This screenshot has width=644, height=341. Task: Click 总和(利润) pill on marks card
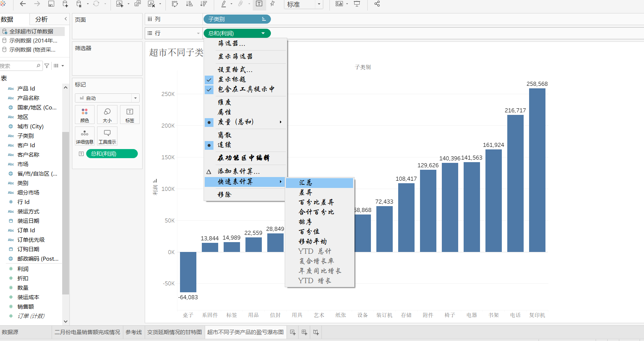pos(112,154)
